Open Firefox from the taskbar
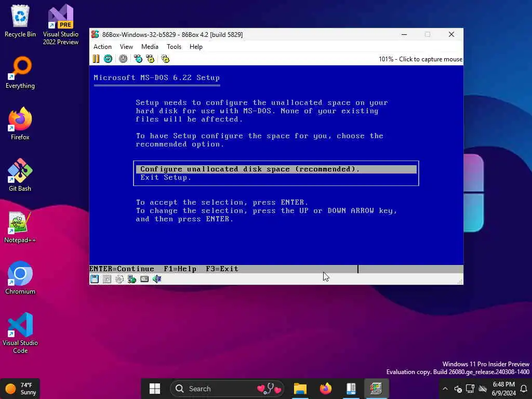This screenshot has width=532, height=399. point(326,389)
